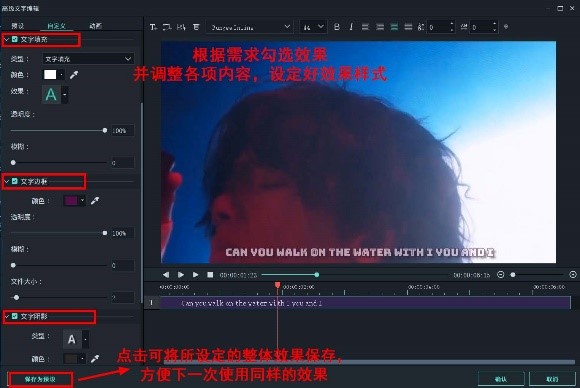
Task: Open the font family dropdown
Action: (250, 27)
